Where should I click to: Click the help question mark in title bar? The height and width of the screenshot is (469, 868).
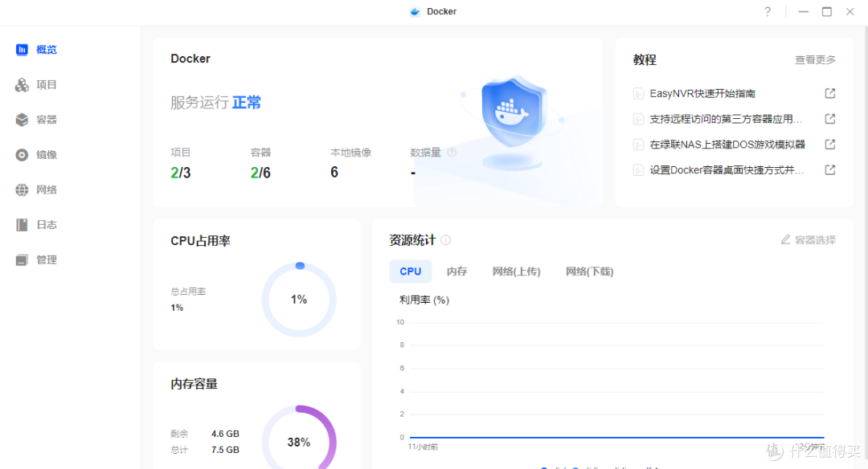768,11
